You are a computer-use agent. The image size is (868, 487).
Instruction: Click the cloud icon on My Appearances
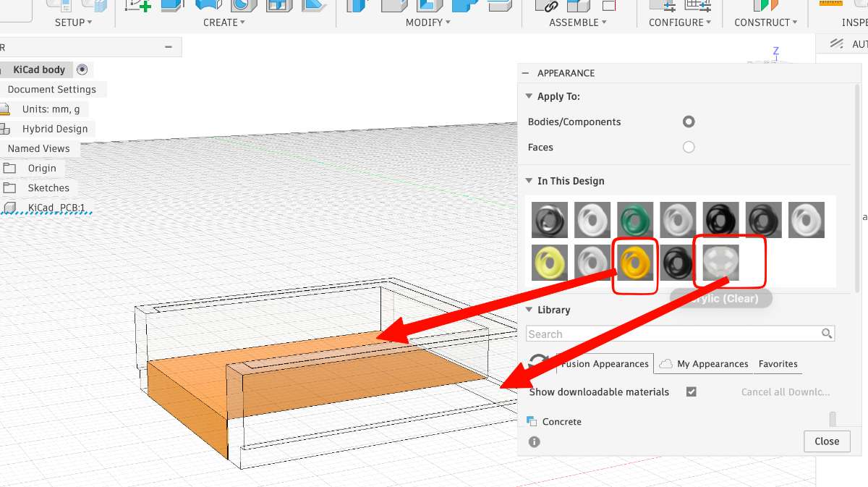[666, 363]
